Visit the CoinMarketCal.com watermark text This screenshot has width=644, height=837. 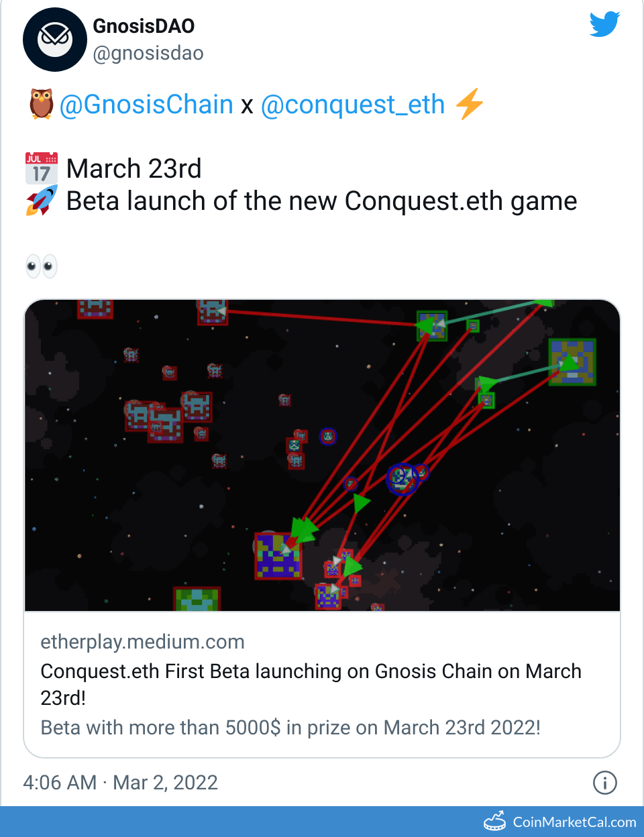(574, 822)
